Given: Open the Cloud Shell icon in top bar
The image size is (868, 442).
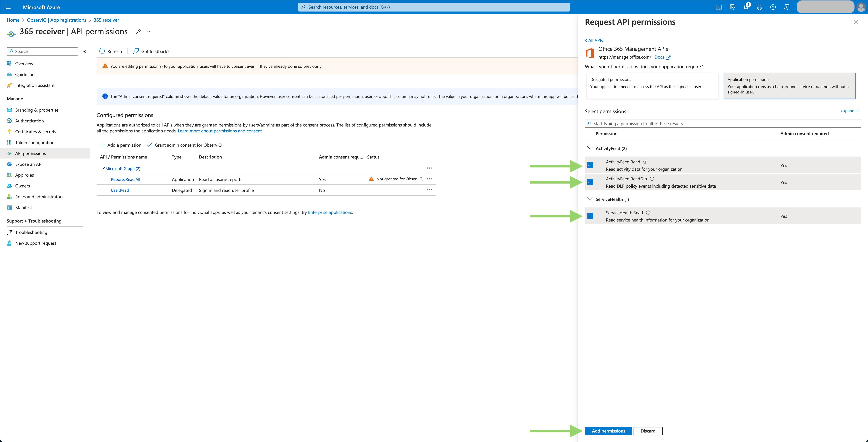Looking at the screenshot, I should point(719,7).
